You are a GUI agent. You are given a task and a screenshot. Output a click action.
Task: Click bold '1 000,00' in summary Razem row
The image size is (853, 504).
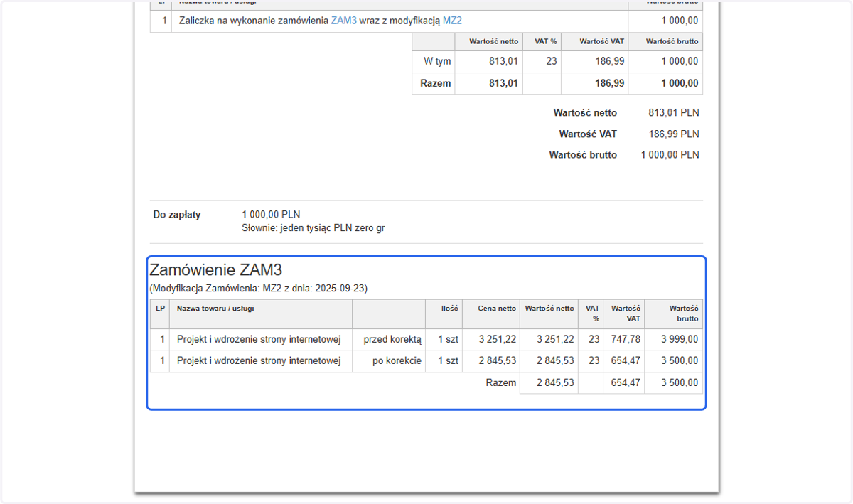tap(680, 83)
